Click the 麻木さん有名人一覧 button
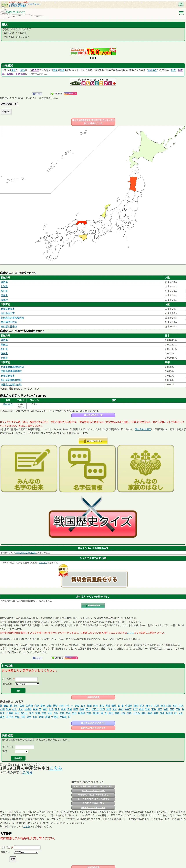Screen dimensions: 186x868 (93, 415)
